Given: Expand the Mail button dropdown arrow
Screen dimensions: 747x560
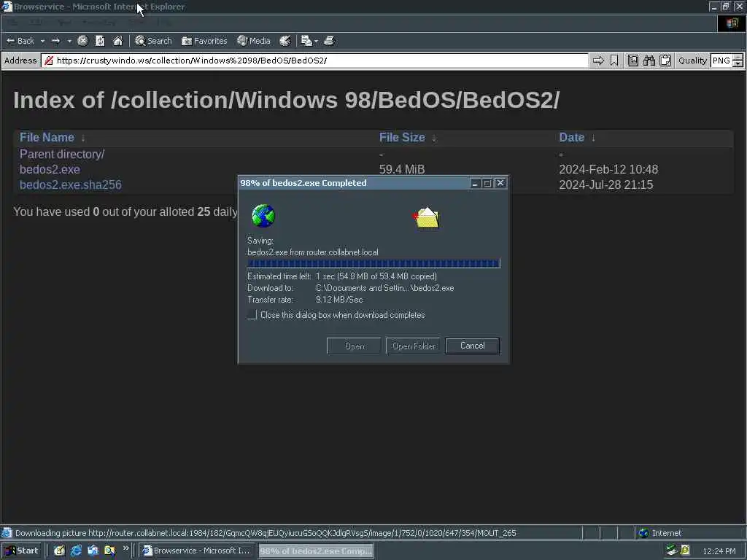Looking at the screenshot, I should coord(316,41).
